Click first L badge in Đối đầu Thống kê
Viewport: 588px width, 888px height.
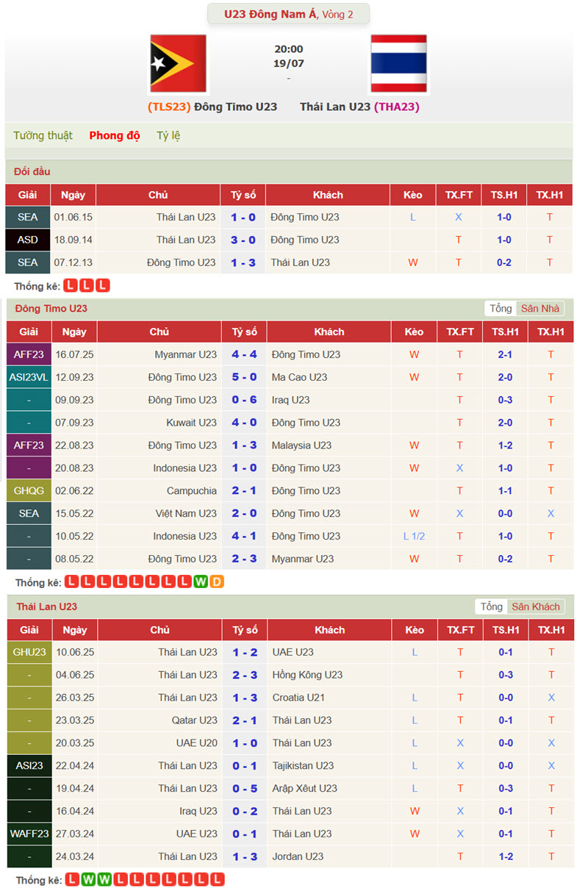(71, 285)
